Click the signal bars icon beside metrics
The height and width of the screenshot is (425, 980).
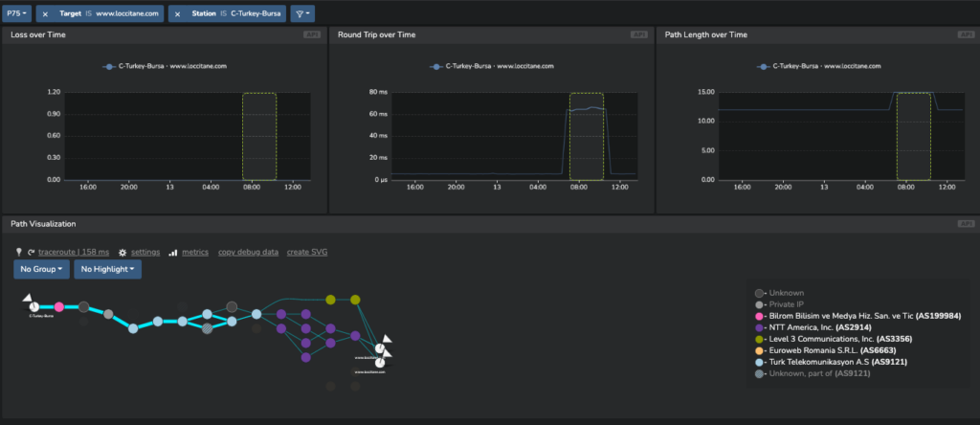173,253
